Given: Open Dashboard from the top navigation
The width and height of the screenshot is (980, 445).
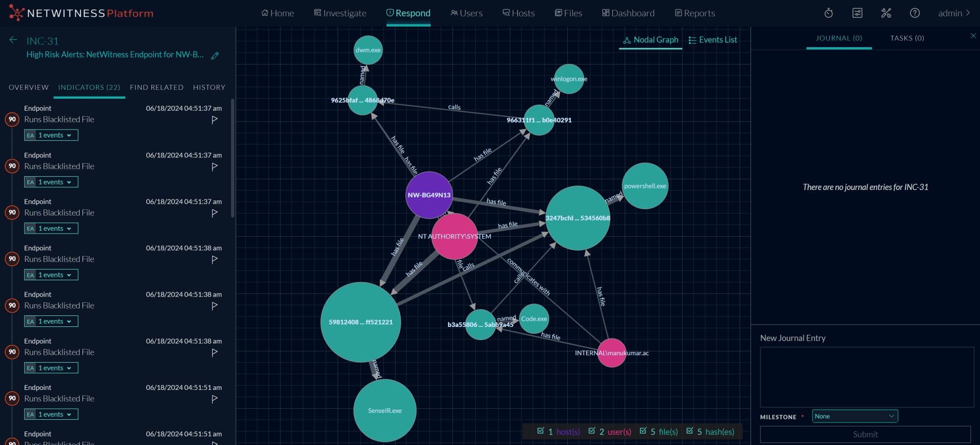Looking at the screenshot, I should coord(628,13).
